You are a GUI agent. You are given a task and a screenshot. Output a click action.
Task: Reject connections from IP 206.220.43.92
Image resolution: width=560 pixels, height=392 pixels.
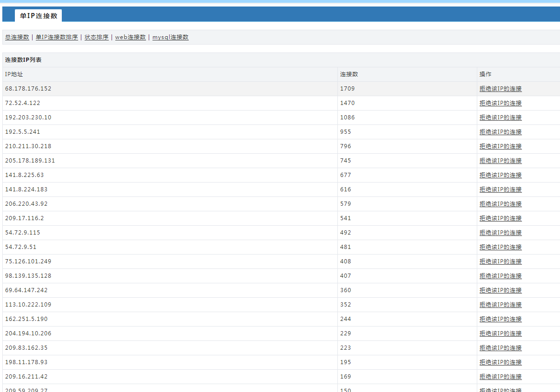(x=501, y=204)
